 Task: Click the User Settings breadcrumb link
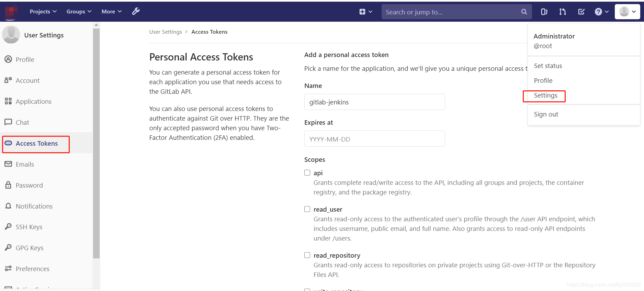tap(166, 32)
